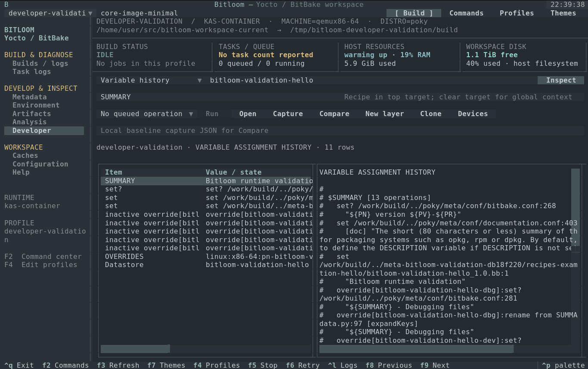The image size is (588, 369).
Task: Select the Datastore row in the table
Action: point(206,265)
